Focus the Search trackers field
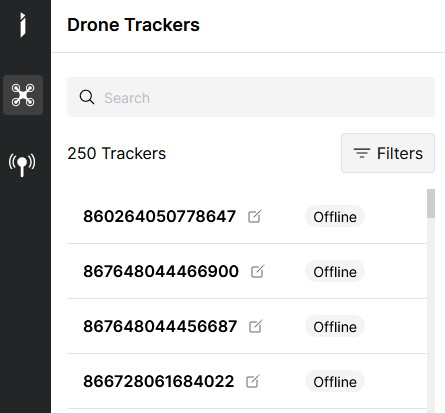 pyautogui.click(x=251, y=97)
